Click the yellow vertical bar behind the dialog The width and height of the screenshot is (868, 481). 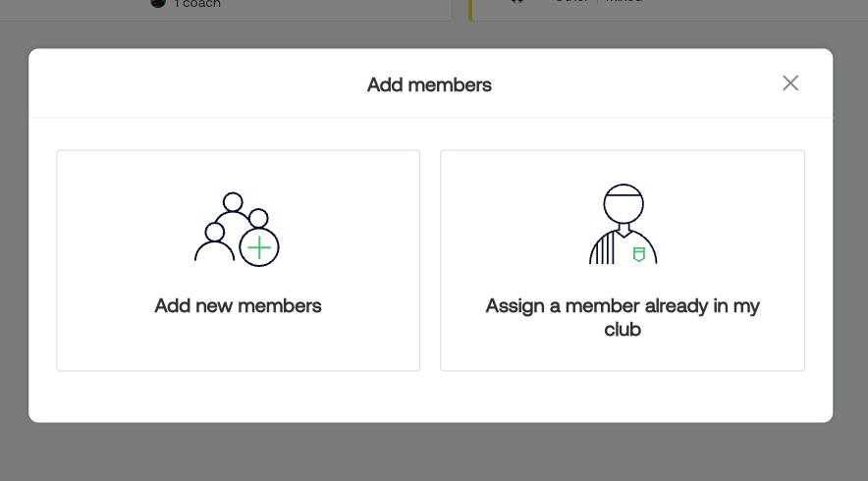[470, 10]
